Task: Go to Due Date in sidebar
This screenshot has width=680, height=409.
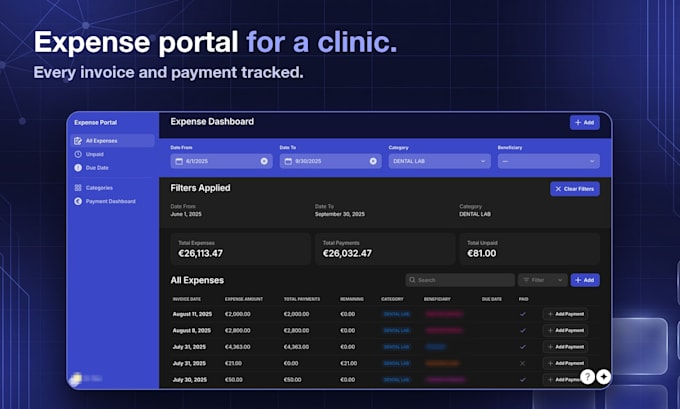Action: 97,168
